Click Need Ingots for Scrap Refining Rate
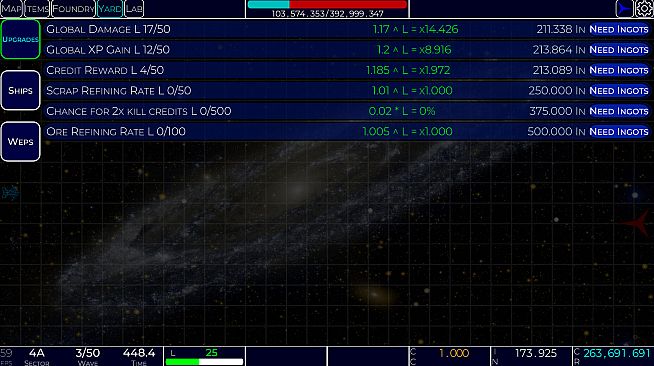654x366 pixels. click(x=619, y=90)
